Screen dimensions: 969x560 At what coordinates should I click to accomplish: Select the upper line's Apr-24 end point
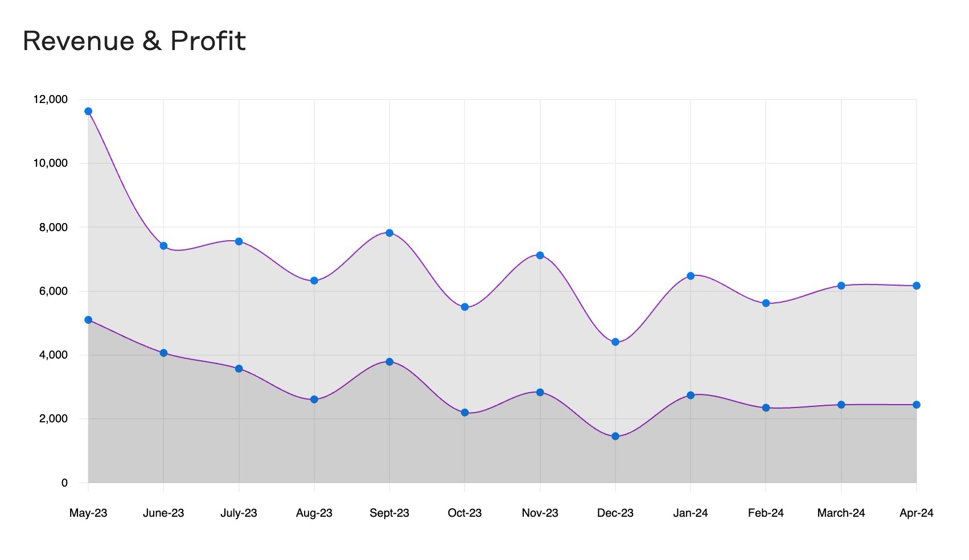[917, 286]
